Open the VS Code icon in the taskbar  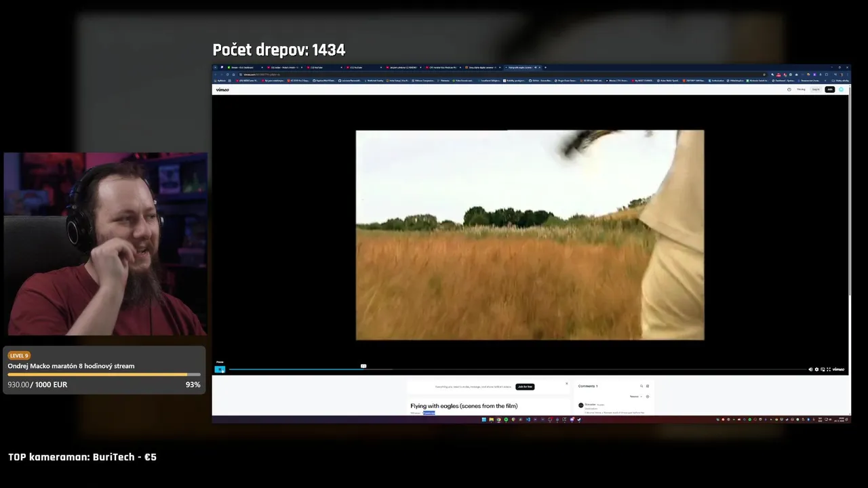pyautogui.click(x=528, y=419)
